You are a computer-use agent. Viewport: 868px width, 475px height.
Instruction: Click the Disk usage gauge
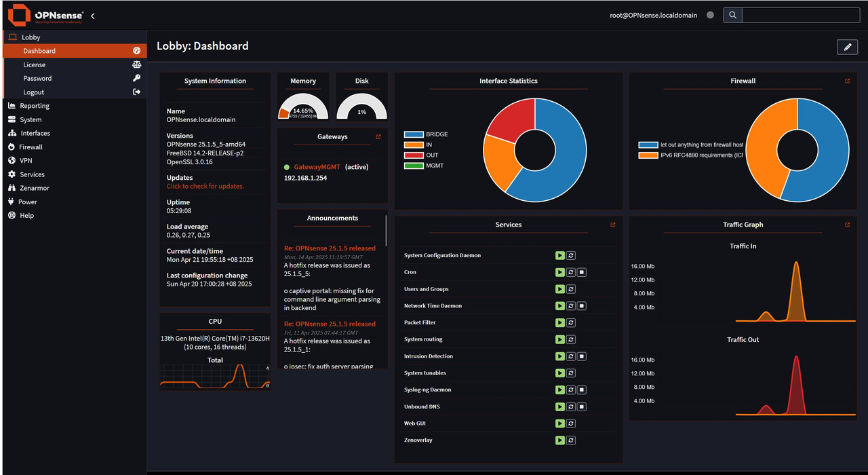click(362, 107)
